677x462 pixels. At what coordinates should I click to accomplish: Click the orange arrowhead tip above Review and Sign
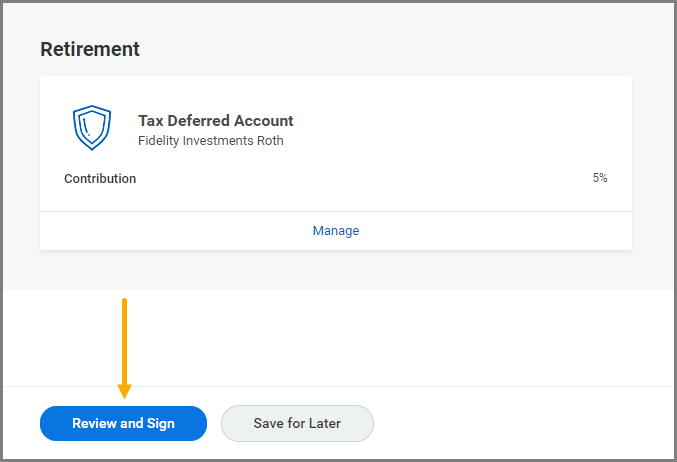click(124, 393)
